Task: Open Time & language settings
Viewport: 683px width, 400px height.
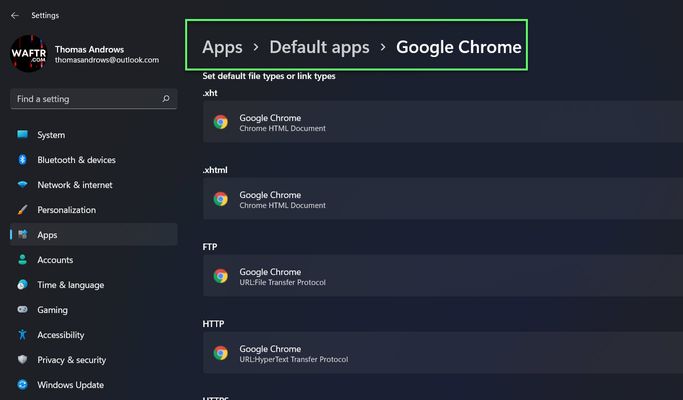Action: [94, 285]
